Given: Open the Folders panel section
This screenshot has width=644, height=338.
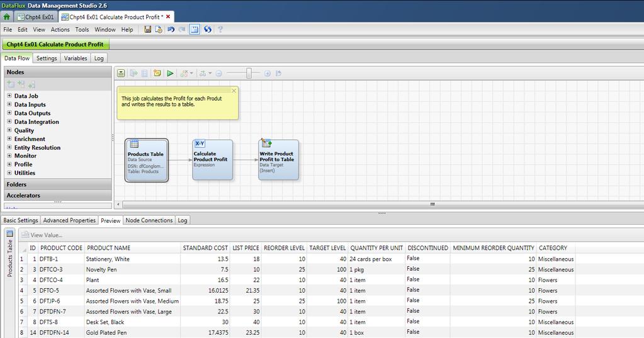Looking at the screenshot, I should [58, 184].
